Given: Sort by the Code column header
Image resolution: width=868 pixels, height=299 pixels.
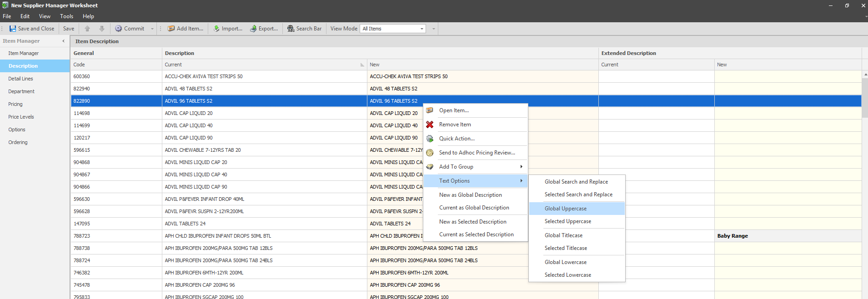Looking at the screenshot, I should point(116,65).
